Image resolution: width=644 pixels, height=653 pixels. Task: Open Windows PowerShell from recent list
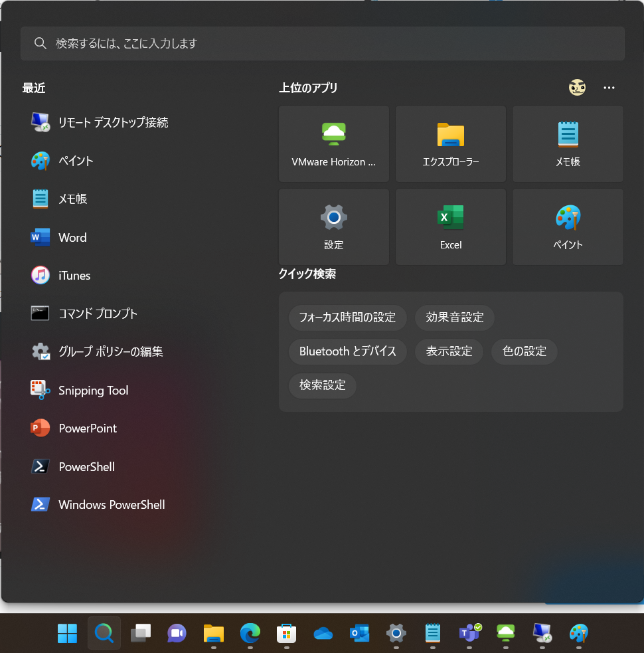[99, 504]
